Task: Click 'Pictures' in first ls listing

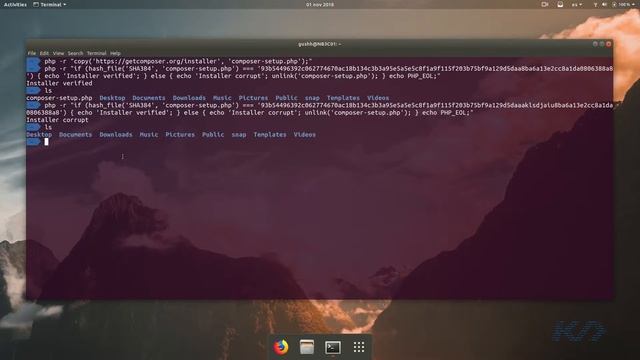Action: (253, 98)
